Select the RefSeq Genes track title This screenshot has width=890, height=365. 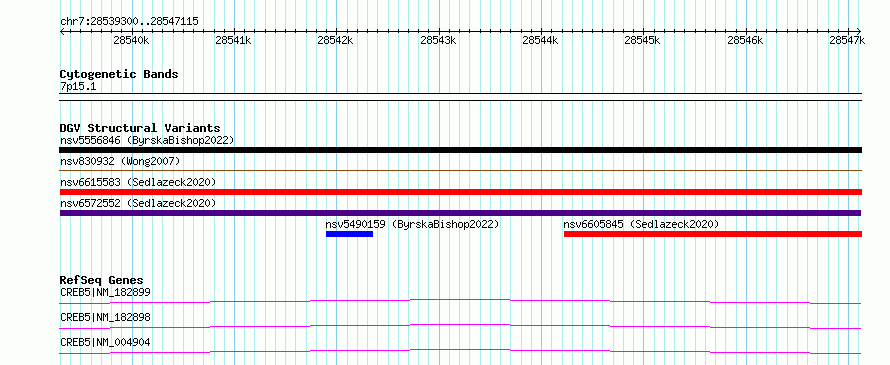101,280
